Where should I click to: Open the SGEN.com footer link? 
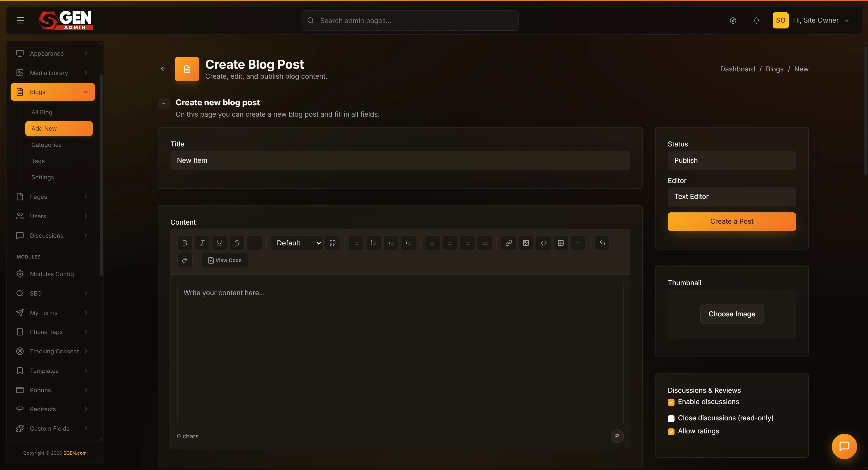tap(75, 453)
